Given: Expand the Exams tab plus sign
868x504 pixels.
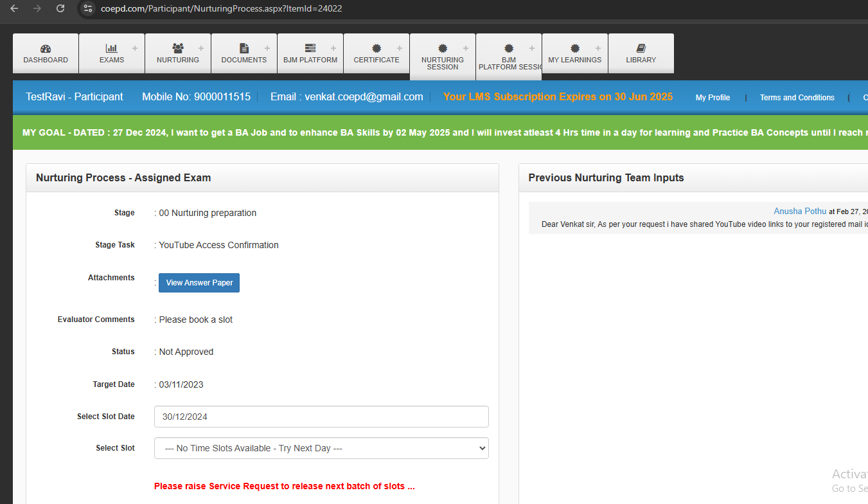Looking at the screenshot, I should click(x=134, y=48).
